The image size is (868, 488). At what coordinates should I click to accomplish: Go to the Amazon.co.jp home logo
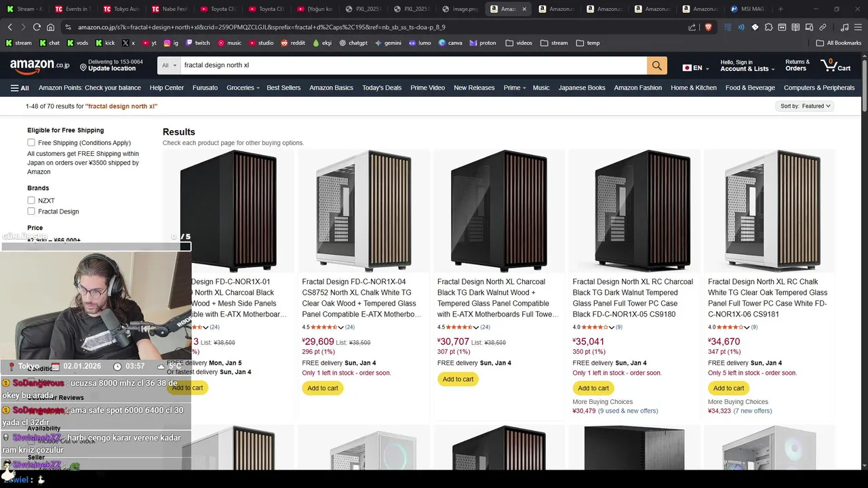click(39, 66)
